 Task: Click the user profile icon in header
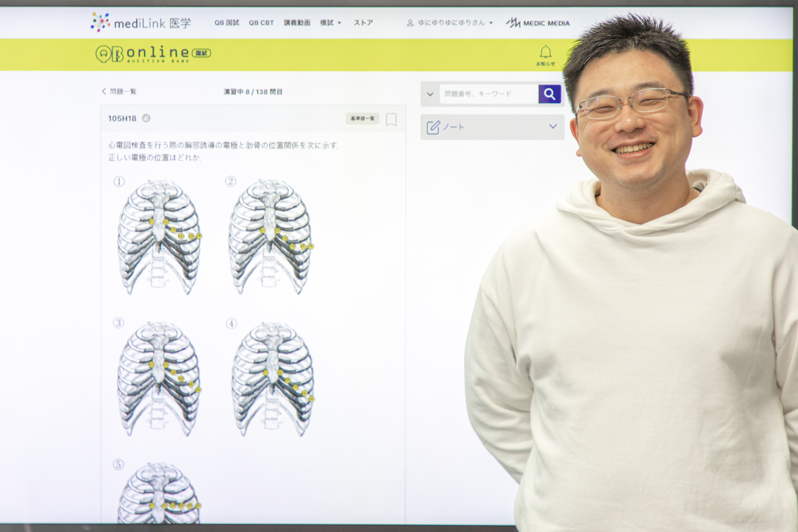(x=410, y=23)
